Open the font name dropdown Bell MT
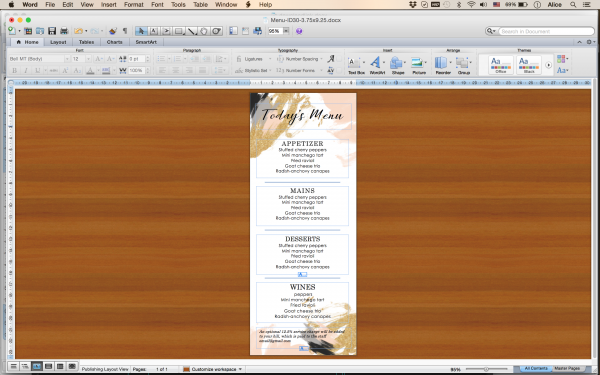 click(x=39, y=59)
